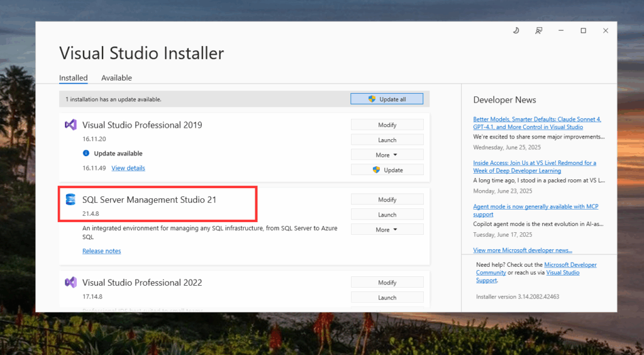This screenshot has width=644, height=355.
Task: Click Installer version 3.14.2082.42463 text
Action: (518, 296)
